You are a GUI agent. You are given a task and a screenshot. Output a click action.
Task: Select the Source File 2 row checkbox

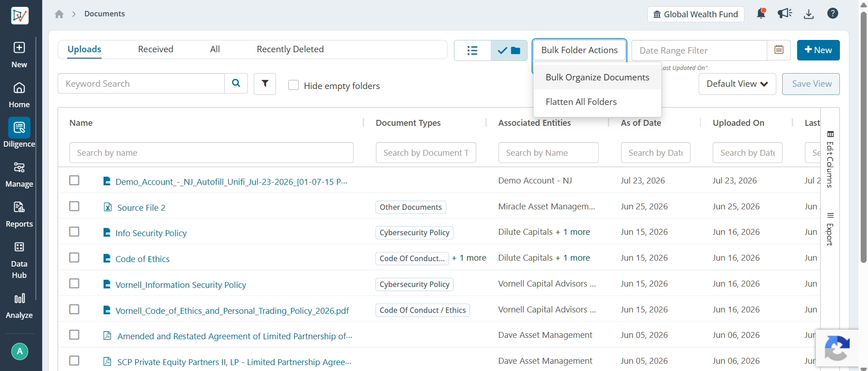tap(74, 206)
